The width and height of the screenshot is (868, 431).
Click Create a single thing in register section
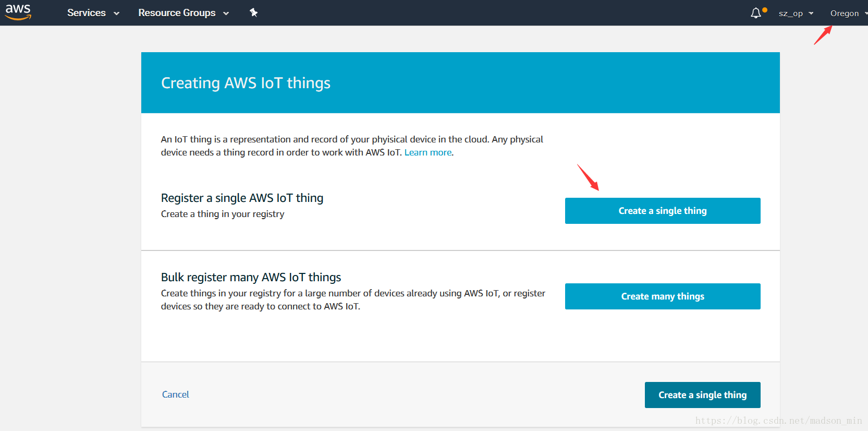[663, 211]
